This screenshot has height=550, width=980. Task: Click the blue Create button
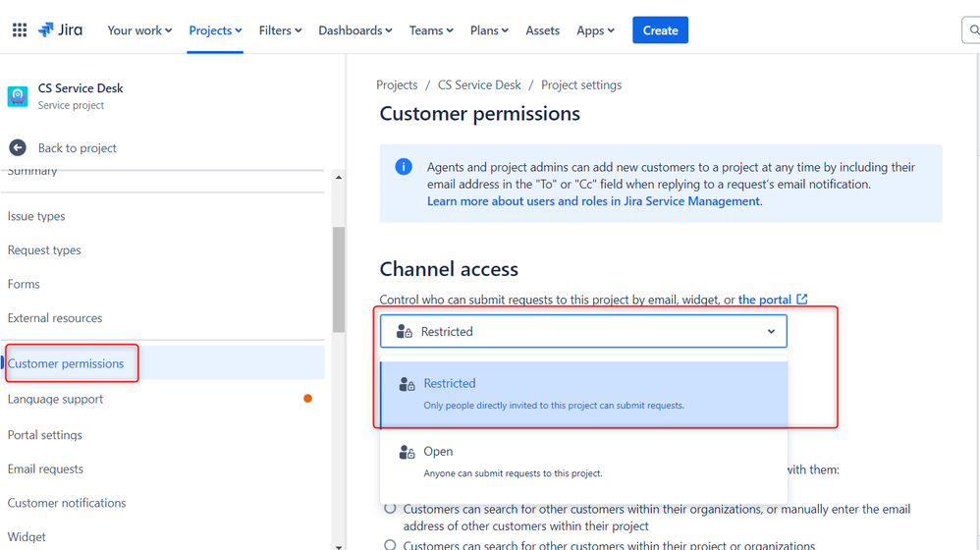(660, 30)
